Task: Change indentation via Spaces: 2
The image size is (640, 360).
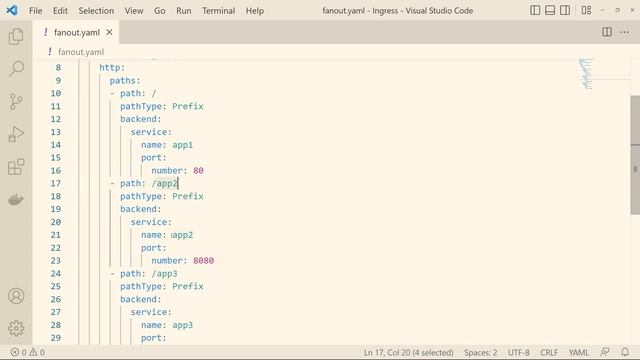Action: [x=480, y=352]
